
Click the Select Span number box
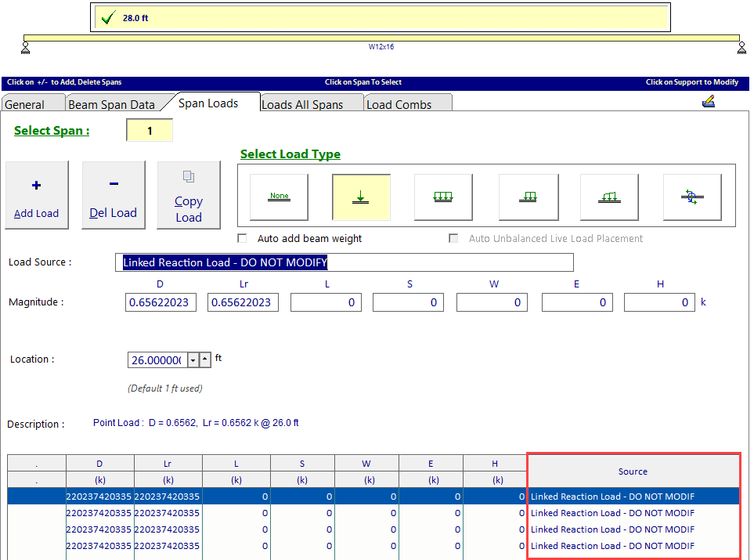tap(150, 130)
